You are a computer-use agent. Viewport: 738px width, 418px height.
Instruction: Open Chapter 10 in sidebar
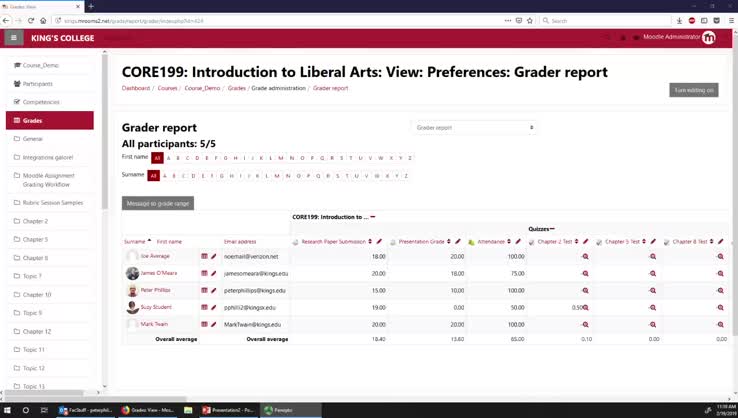[x=37, y=295]
